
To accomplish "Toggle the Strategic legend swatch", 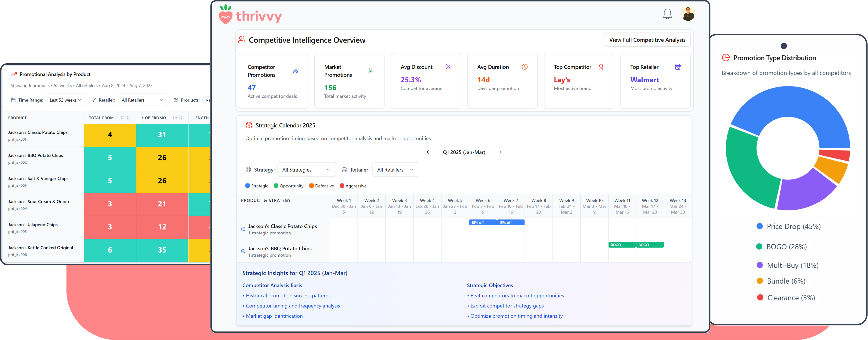I will (247, 186).
